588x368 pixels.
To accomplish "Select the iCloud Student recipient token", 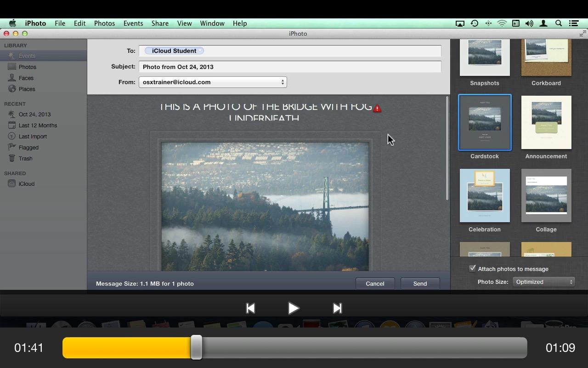I will [x=174, y=51].
